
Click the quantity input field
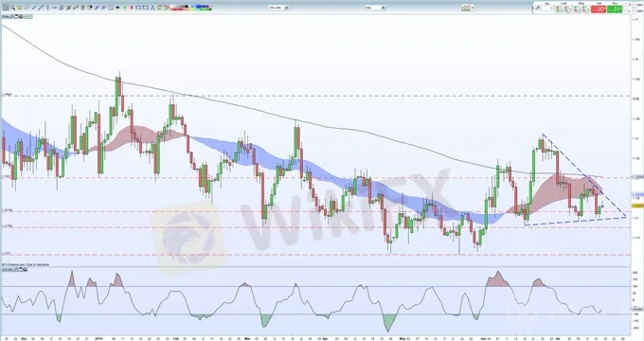click(547, 8)
